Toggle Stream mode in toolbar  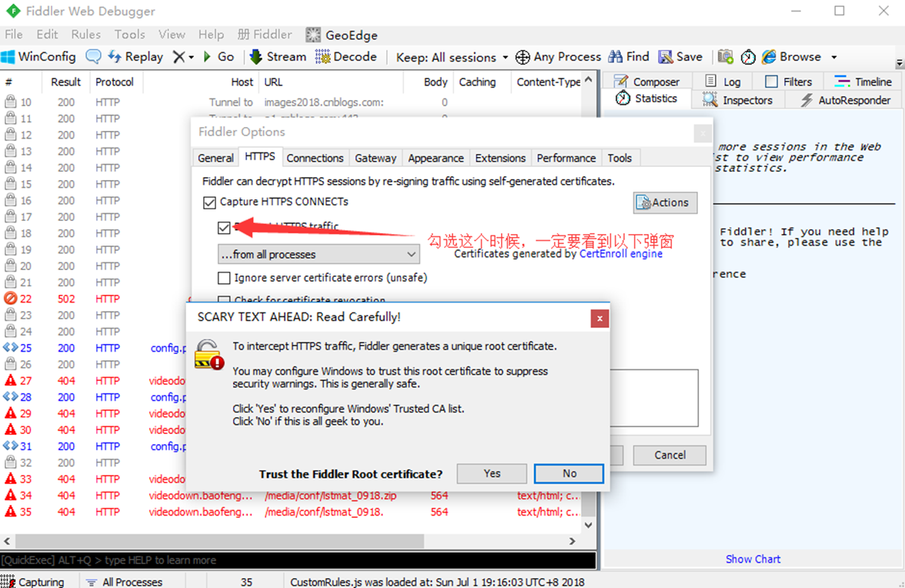point(278,56)
